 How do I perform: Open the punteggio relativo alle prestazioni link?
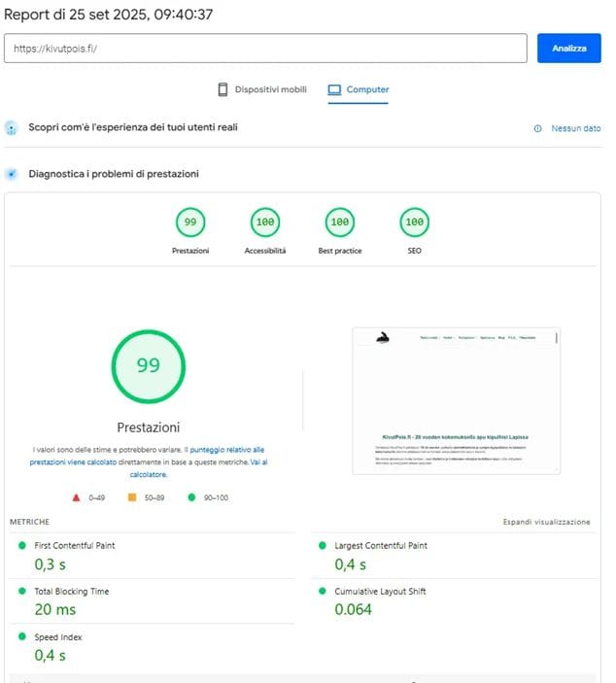(x=147, y=456)
